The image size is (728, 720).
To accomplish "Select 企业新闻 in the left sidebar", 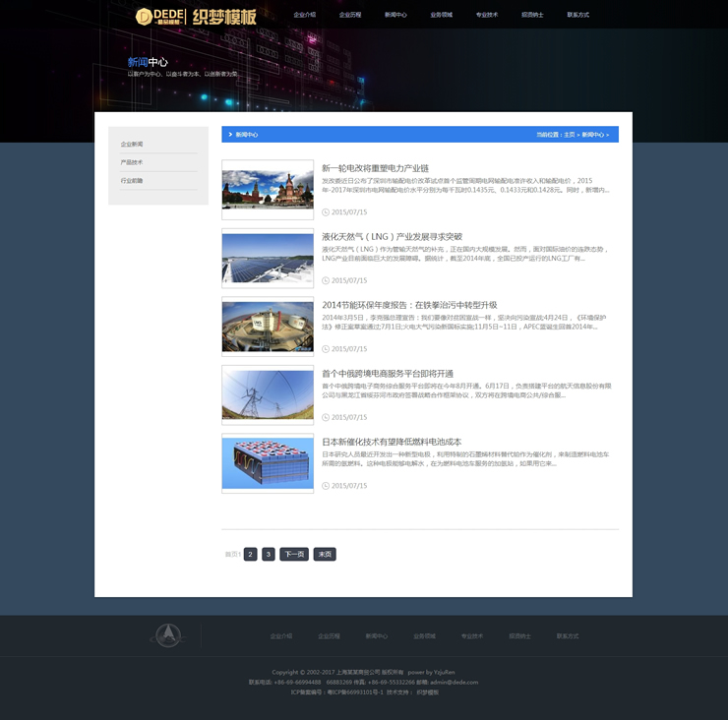I will 132,145.
